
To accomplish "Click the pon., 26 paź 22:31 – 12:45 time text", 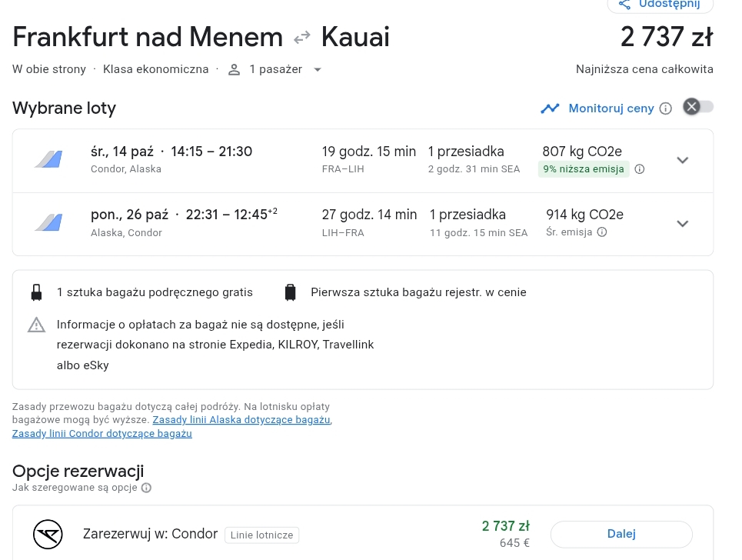I will pos(184,215).
